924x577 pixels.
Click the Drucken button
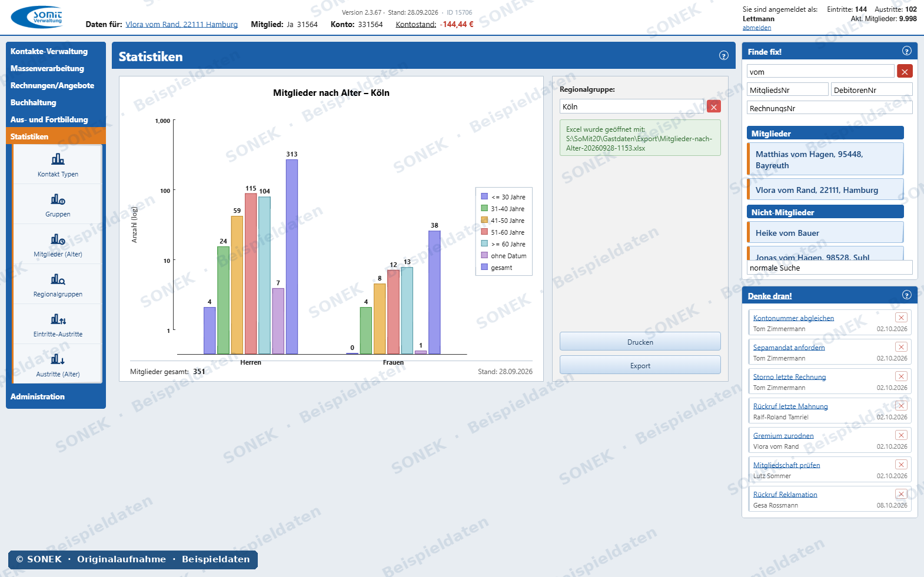640,342
